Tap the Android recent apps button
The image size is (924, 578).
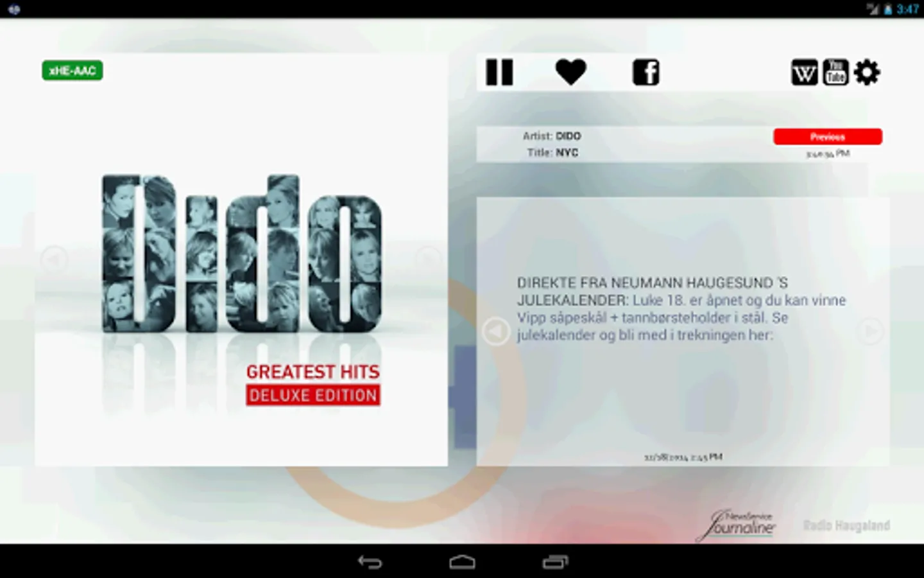point(555,562)
